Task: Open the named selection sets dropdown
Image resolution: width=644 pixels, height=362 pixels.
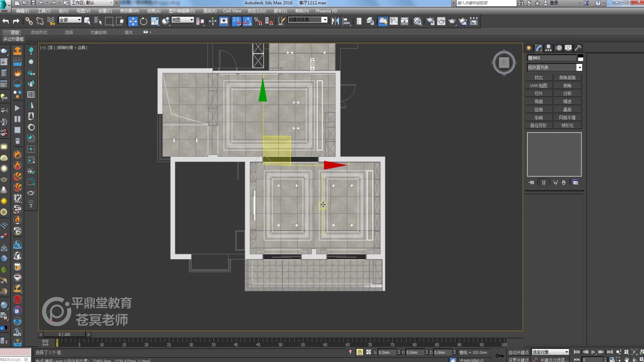Action: tap(324, 19)
